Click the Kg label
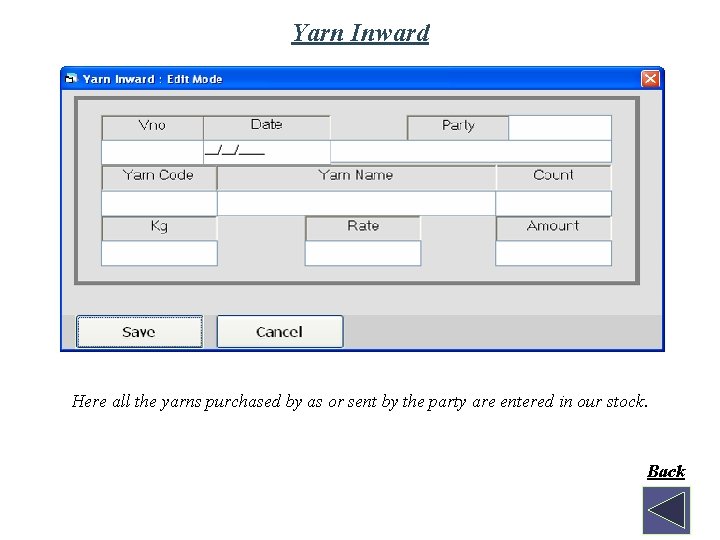The width and height of the screenshot is (720, 540). tap(159, 228)
